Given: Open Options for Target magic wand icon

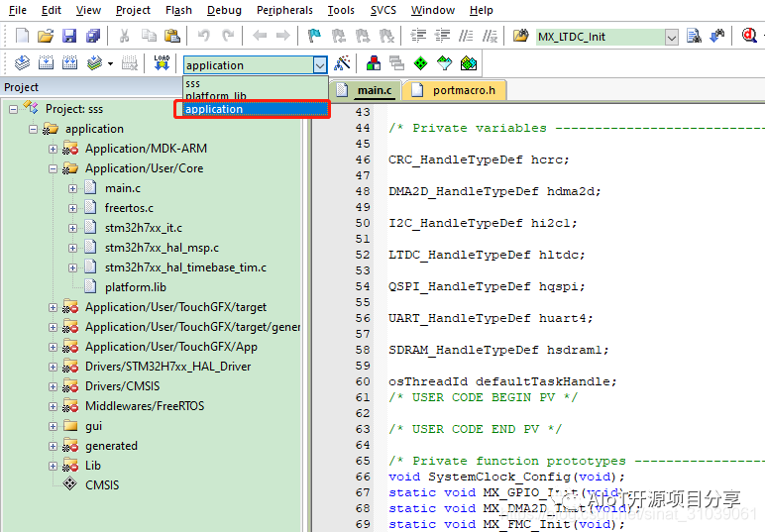Looking at the screenshot, I should (x=342, y=63).
